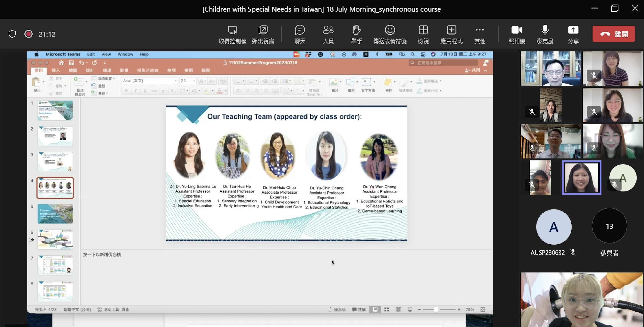Toggle Underline formatting
Screen dimensions: 644x327
point(145,91)
